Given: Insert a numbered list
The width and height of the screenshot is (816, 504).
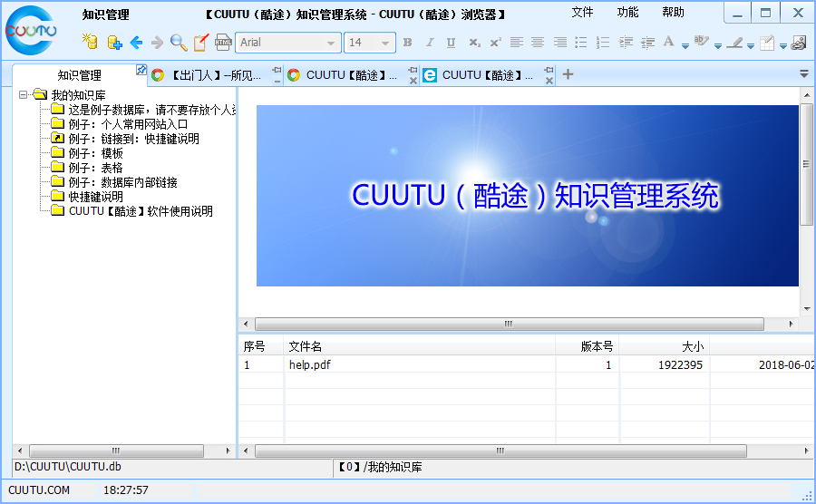Looking at the screenshot, I should click(x=603, y=43).
